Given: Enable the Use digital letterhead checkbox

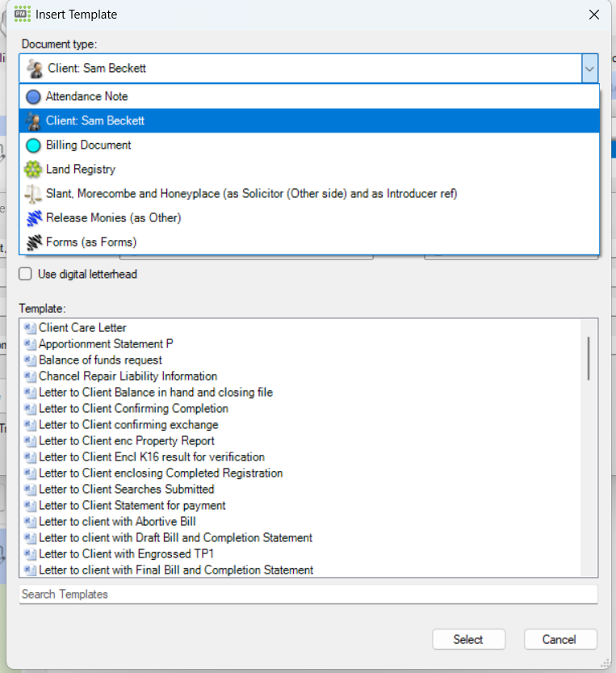Looking at the screenshot, I should [x=26, y=275].
